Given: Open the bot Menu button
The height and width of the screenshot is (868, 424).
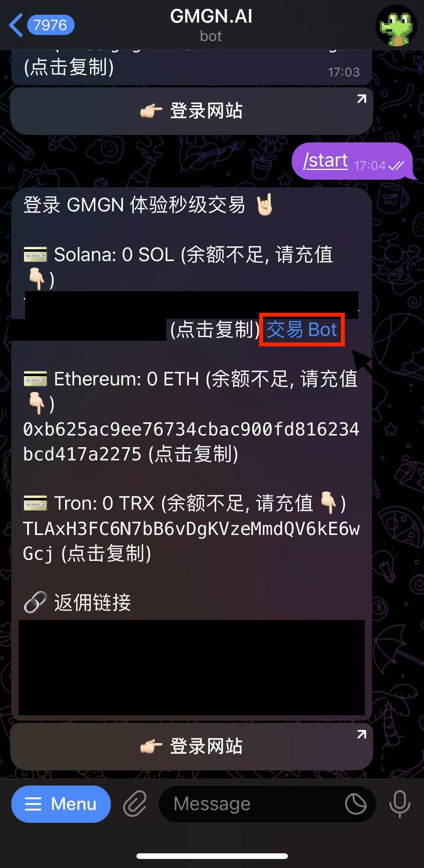Looking at the screenshot, I should click(x=61, y=804).
